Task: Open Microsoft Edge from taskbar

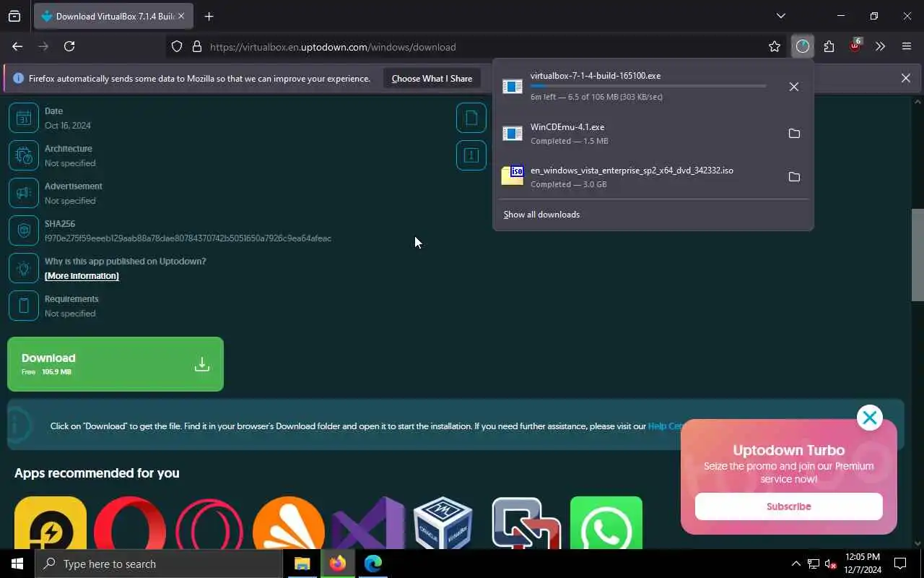Action: tap(373, 564)
